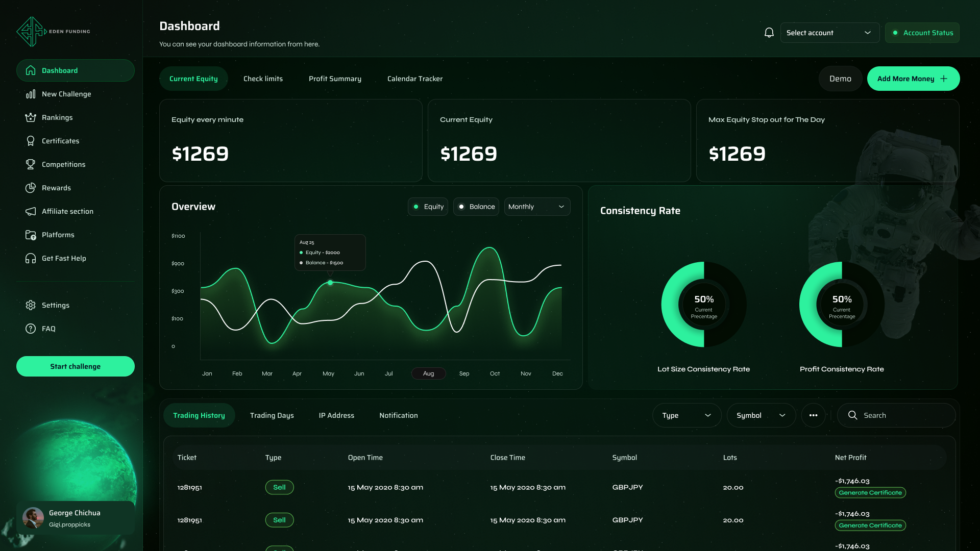
Task: Click three-dots more options button
Action: pos(813,415)
